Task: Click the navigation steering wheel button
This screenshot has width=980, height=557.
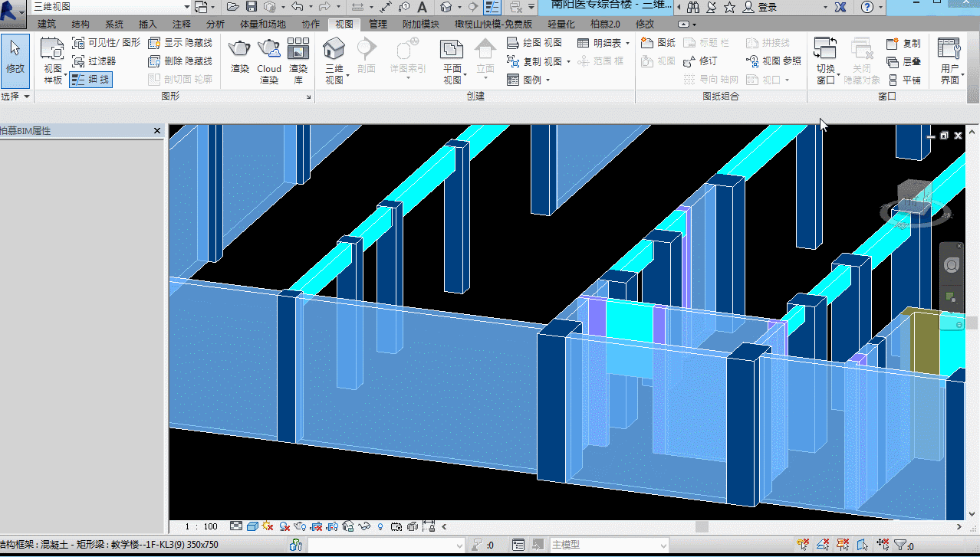Action: [x=952, y=265]
